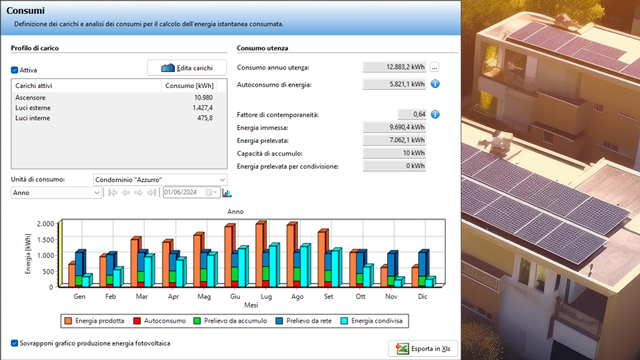Click Esporta in Xls button
Image resolution: width=640 pixels, height=360 pixels.
coord(423,349)
